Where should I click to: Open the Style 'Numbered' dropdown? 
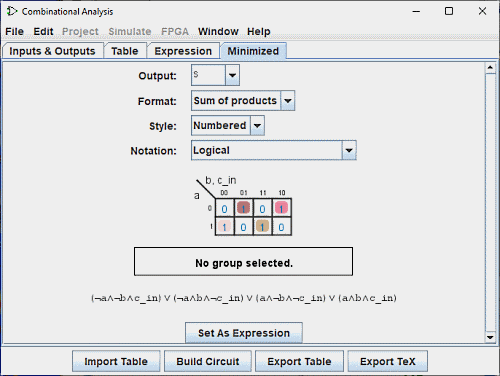pos(257,125)
